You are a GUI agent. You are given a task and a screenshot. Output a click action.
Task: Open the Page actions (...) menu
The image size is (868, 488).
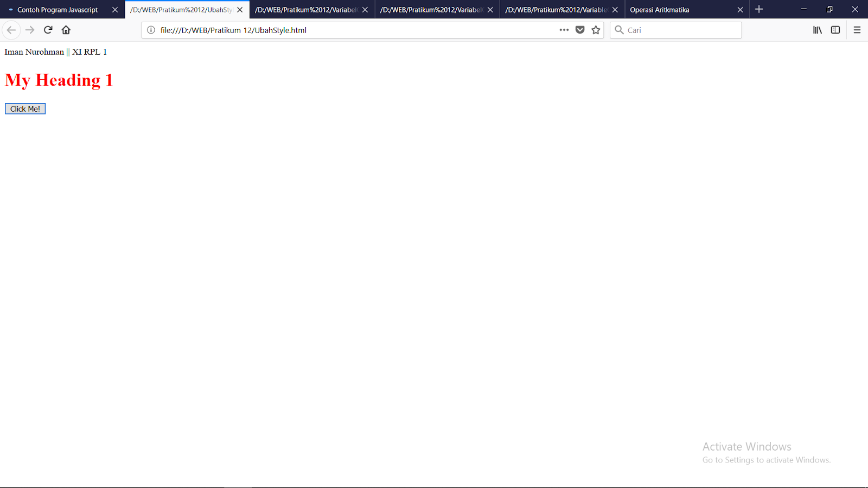pyautogui.click(x=564, y=30)
